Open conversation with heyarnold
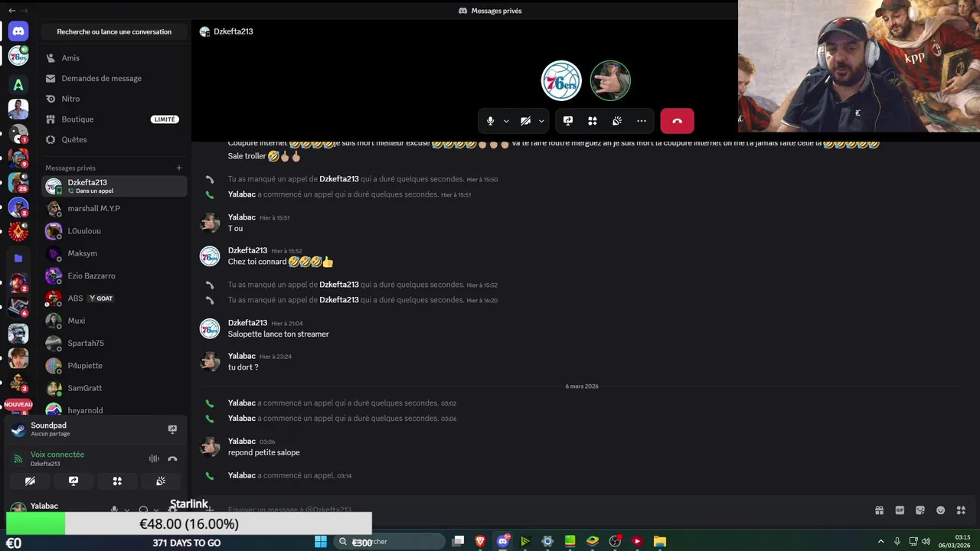The image size is (980, 551). pyautogui.click(x=114, y=410)
